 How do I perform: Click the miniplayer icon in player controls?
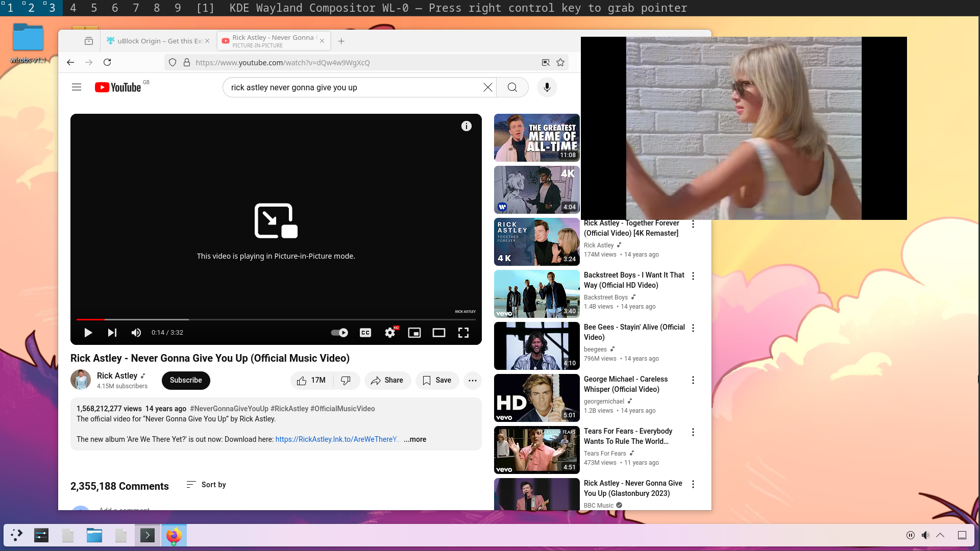click(x=414, y=333)
